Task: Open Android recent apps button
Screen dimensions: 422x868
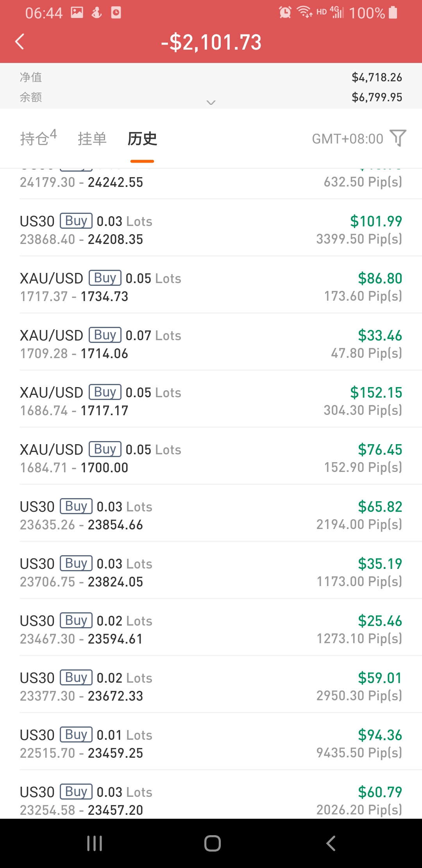Action: pyautogui.click(x=95, y=843)
